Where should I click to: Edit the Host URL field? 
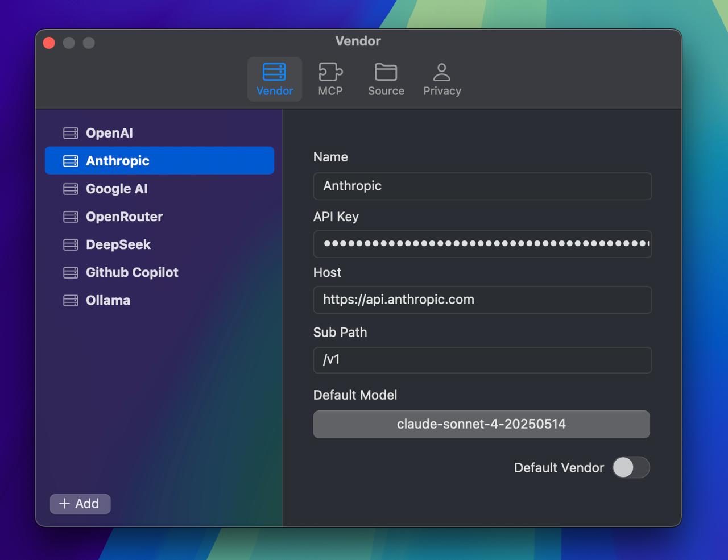pyautogui.click(x=482, y=300)
